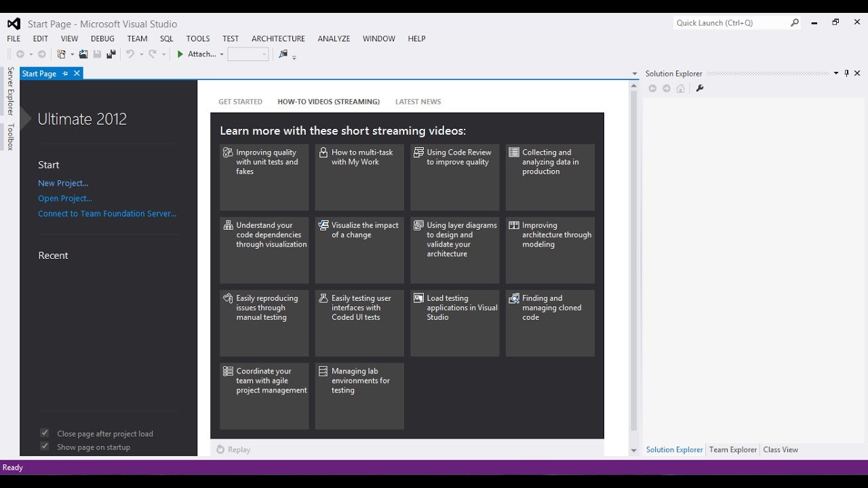
Task: Open Easily testing user interfaces video tile
Action: coord(359,323)
